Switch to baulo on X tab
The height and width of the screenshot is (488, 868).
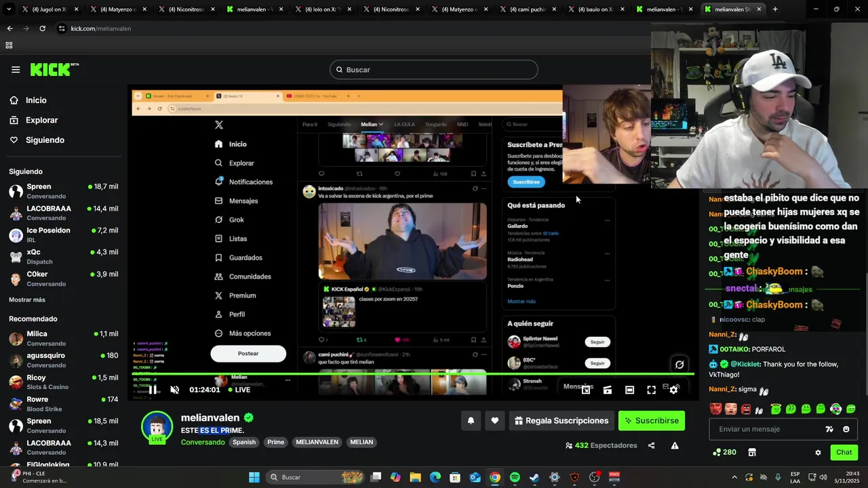tap(595, 9)
